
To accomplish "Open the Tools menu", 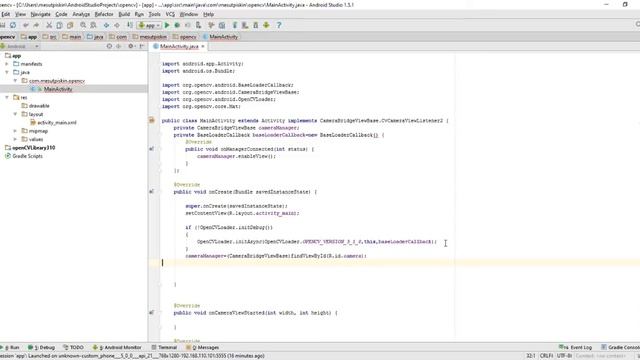I will [154, 14].
